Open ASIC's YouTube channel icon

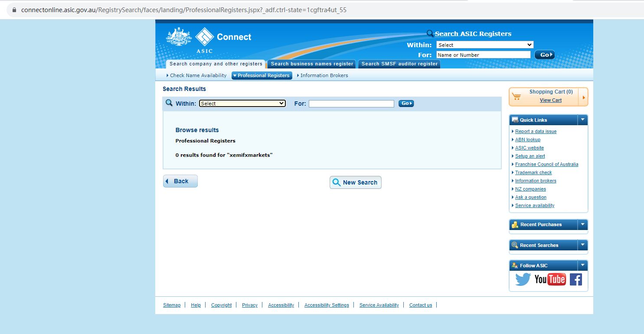[x=550, y=279]
